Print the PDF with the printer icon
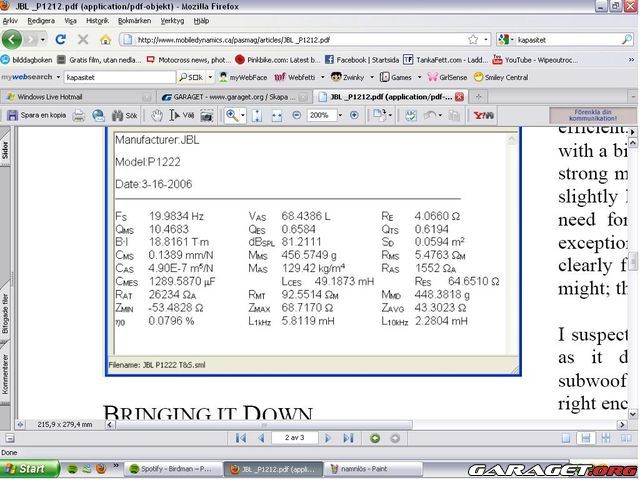Screen dimensions: 640x480 [x=78, y=116]
